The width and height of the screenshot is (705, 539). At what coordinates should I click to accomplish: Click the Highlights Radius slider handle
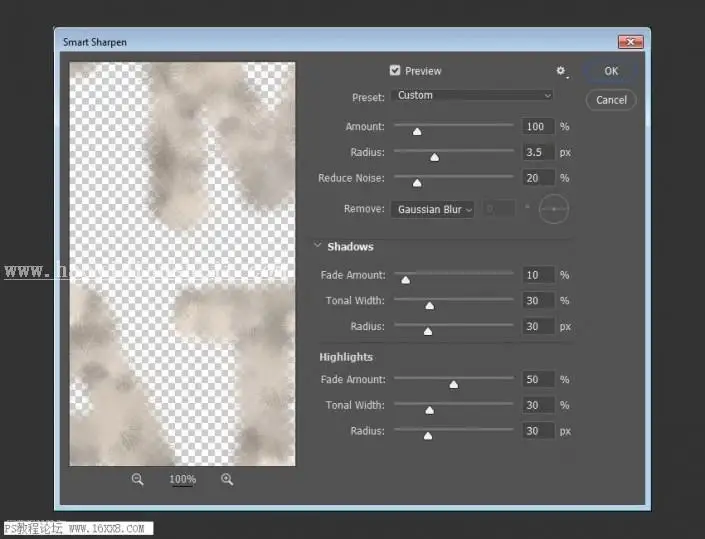tap(428, 436)
